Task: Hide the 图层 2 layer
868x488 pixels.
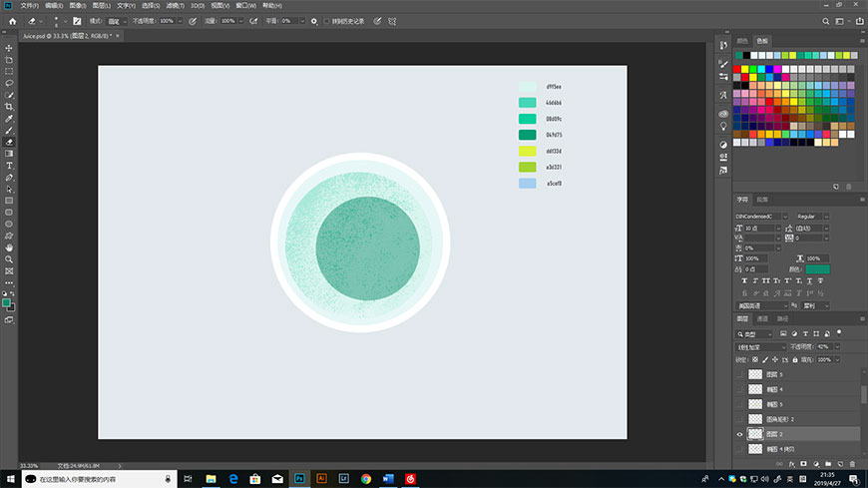Action: 739,434
